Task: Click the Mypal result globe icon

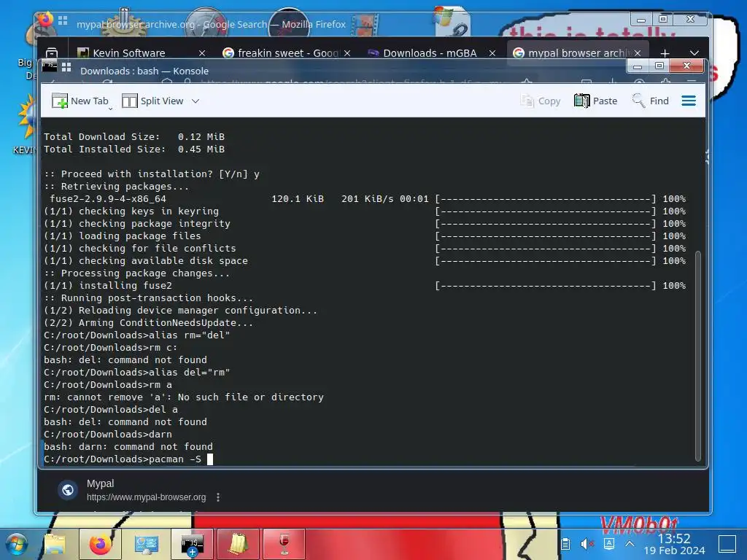Action: click(68, 490)
